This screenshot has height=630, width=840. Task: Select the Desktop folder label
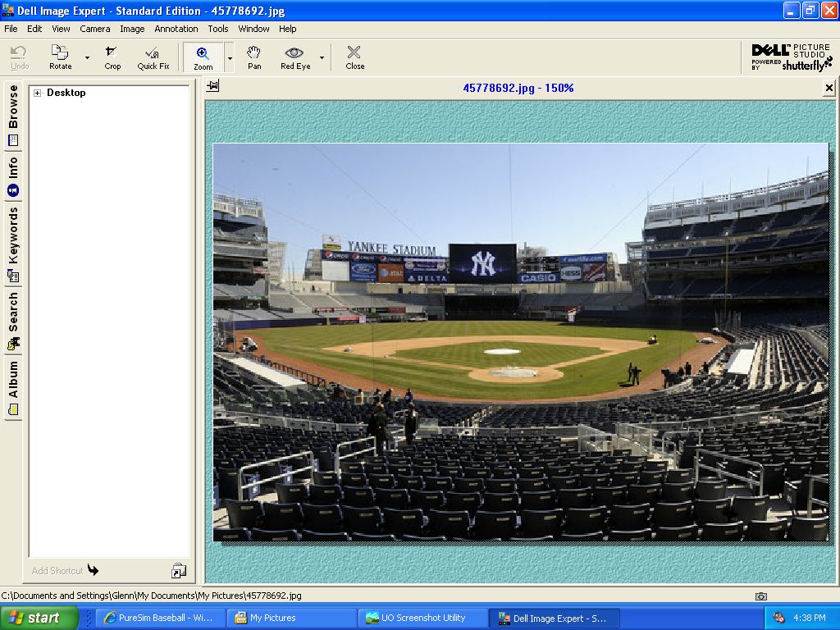click(66, 93)
